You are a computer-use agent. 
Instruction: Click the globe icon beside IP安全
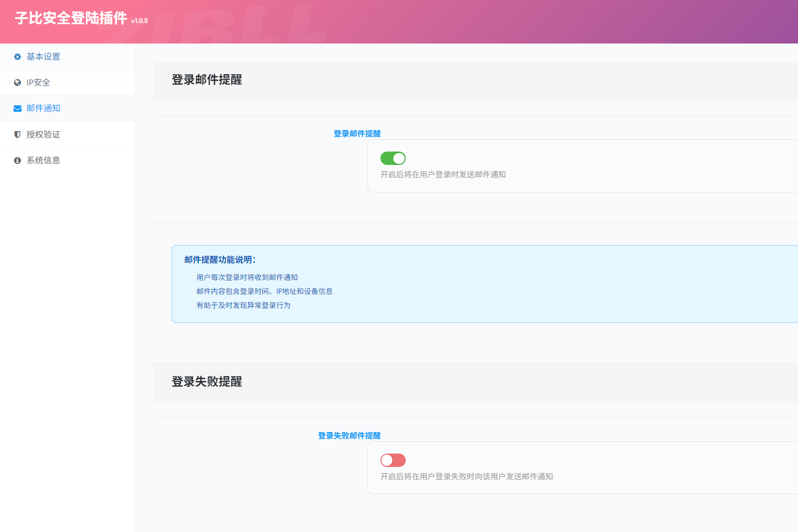pos(17,82)
